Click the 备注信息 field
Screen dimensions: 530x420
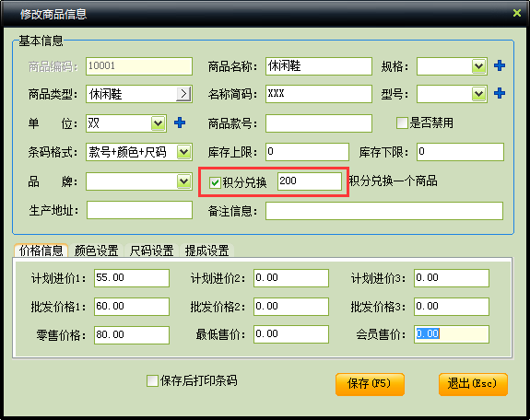click(x=384, y=211)
